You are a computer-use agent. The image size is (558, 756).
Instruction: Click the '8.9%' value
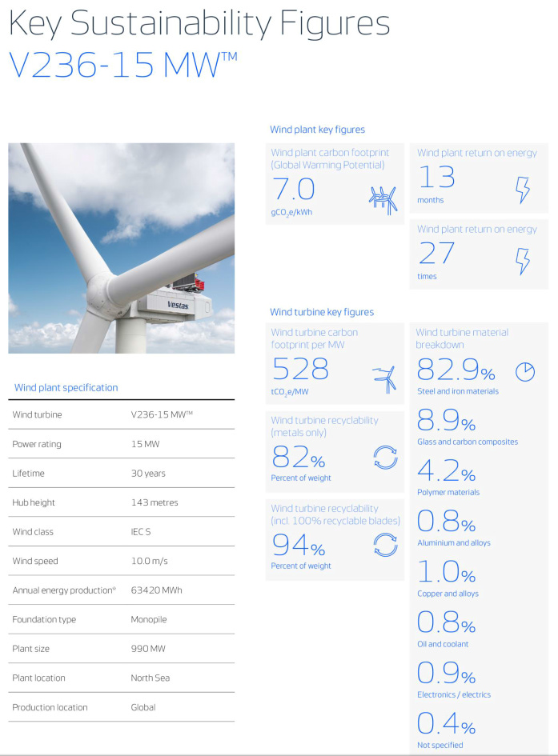click(447, 420)
